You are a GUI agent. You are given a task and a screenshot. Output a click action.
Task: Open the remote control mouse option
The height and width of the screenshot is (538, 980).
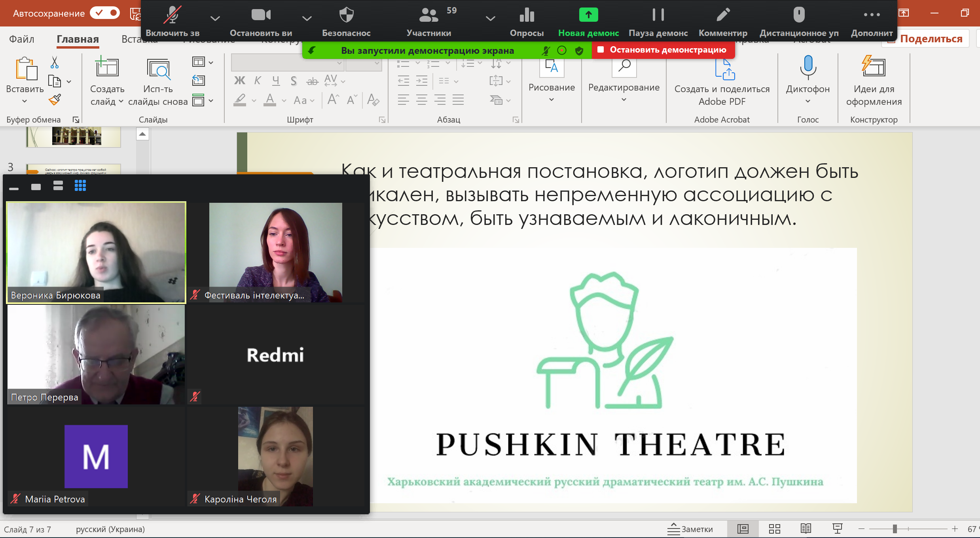(x=799, y=21)
